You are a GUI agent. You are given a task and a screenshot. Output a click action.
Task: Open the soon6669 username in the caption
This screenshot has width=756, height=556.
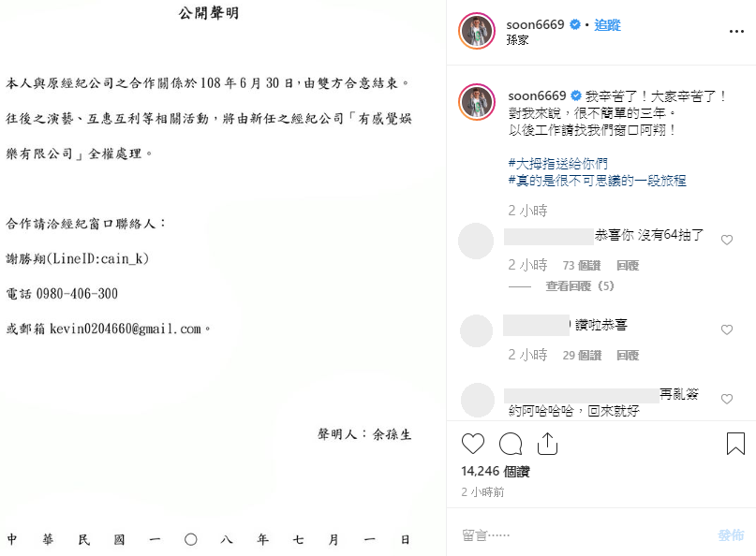[x=537, y=95]
